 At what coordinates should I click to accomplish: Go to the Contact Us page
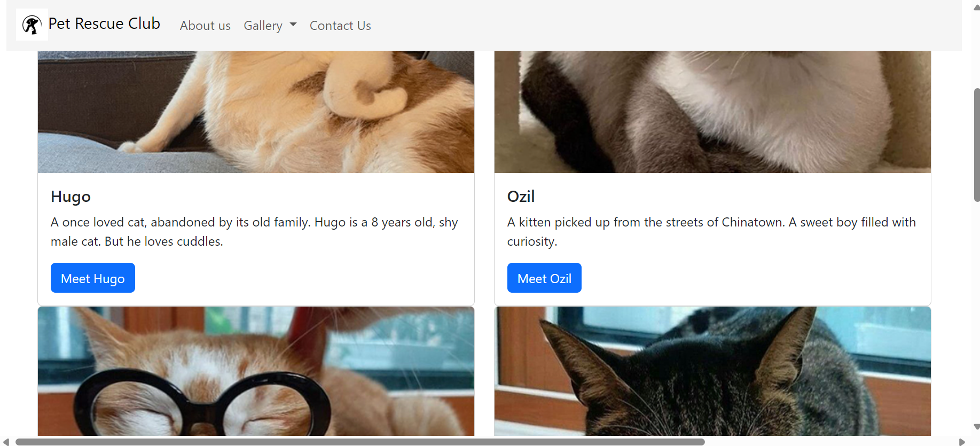click(x=340, y=26)
